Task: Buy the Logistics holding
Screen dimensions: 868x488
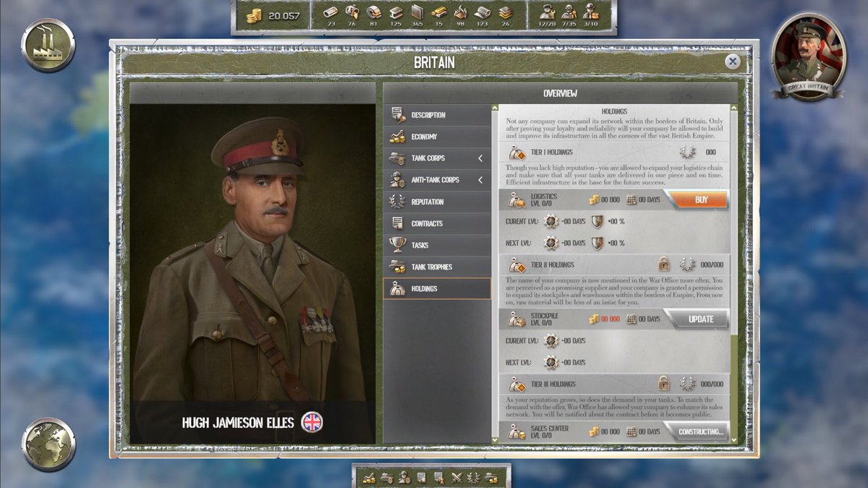Action: 698,200
